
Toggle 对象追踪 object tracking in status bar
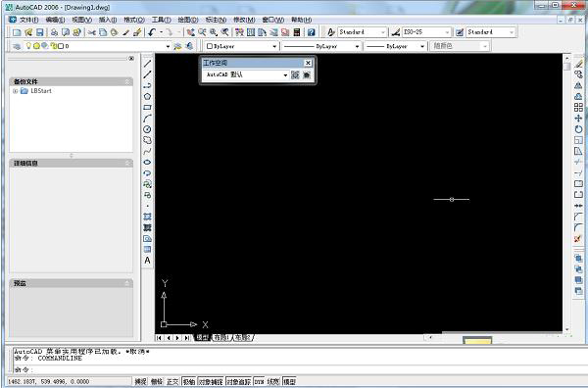click(x=238, y=381)
